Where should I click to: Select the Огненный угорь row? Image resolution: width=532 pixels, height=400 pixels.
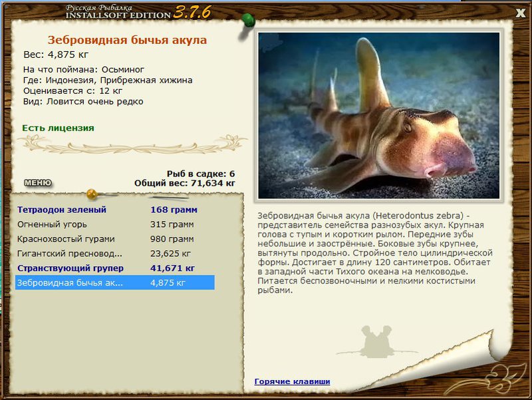point(115,224)
